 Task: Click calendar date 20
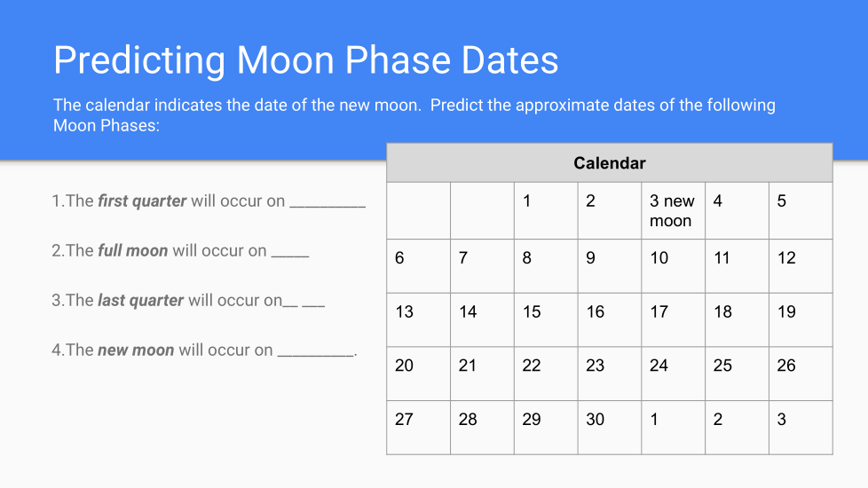click(418, 373)
